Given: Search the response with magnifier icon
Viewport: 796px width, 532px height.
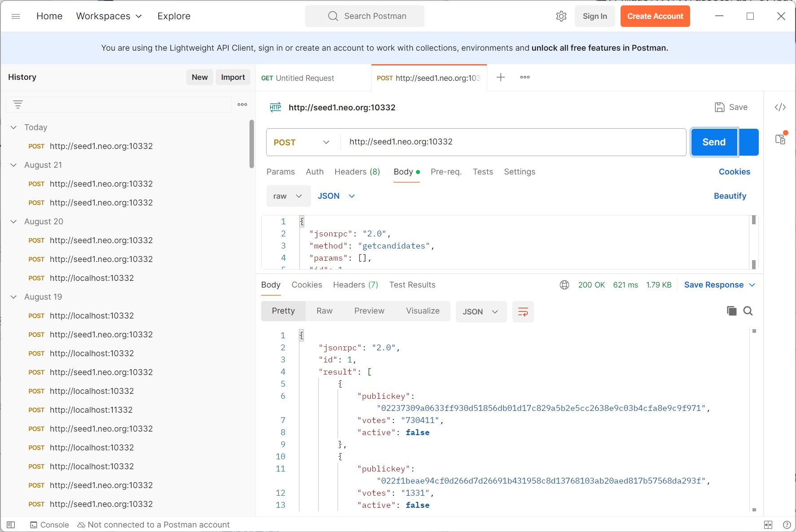Looking at the screenshot, I should [748, 311].
